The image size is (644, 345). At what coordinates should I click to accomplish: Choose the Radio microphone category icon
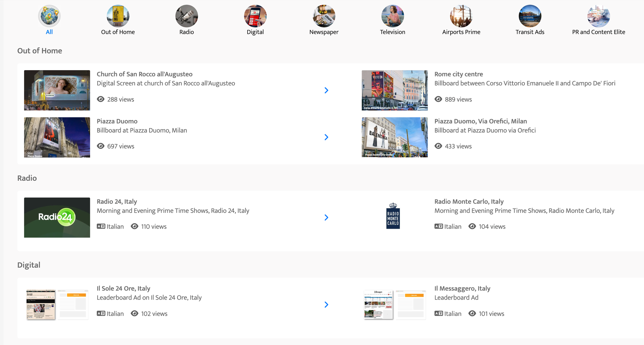coord(186,16)
